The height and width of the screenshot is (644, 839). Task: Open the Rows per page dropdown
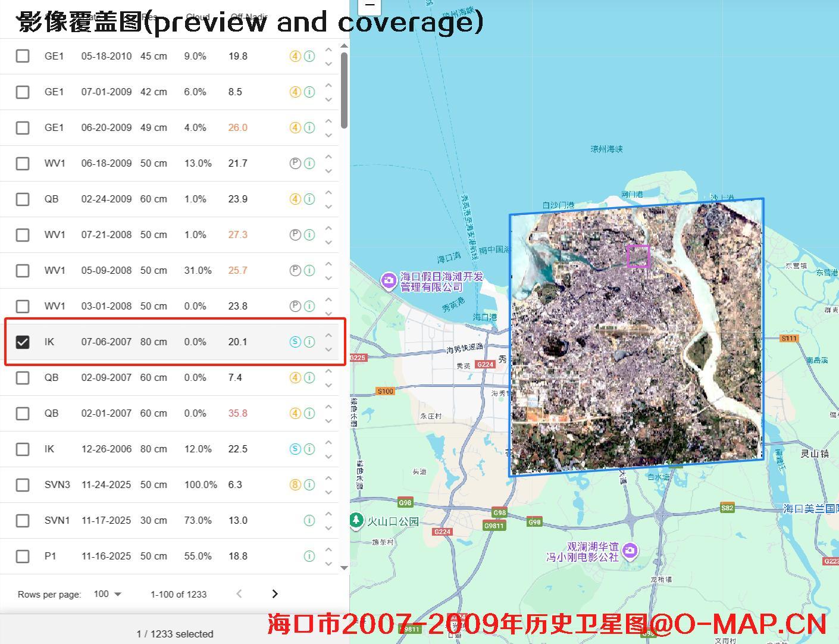coord(106,594)
